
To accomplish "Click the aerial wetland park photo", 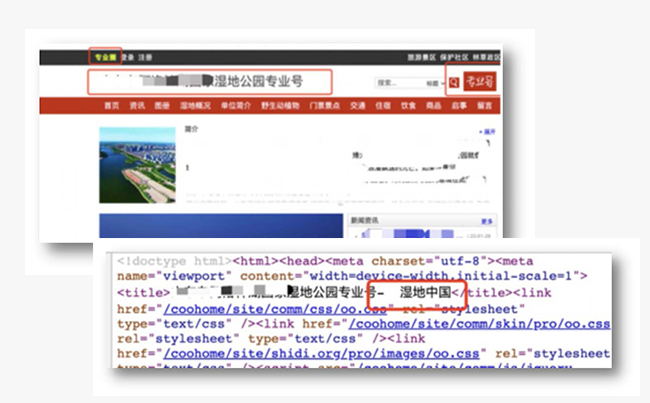I will 137,165.
